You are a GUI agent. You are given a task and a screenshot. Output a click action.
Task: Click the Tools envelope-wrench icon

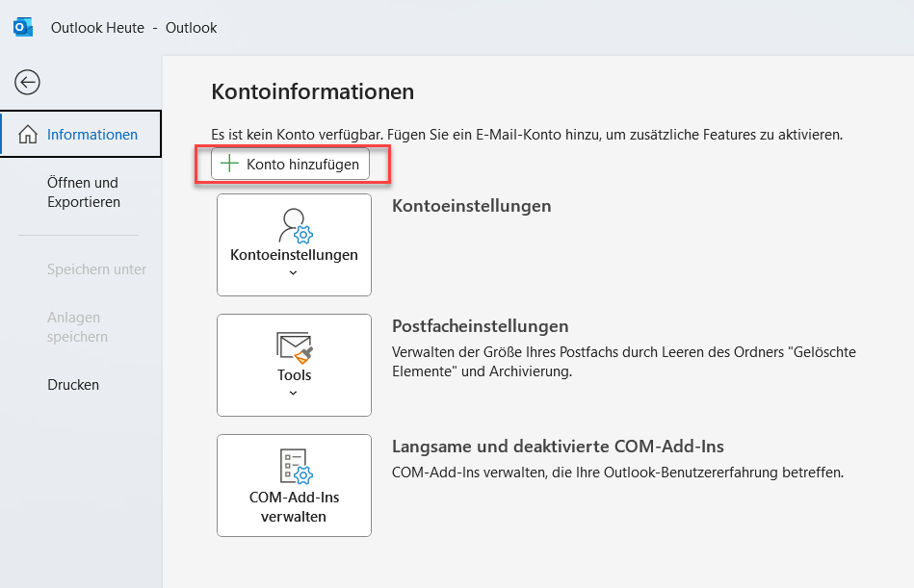pyautogui.click(x=294, y=348)
